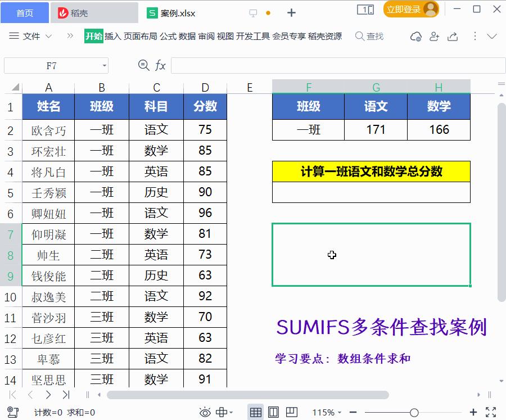This screenshot has width=506, height=420.
Task: Open the Name Box dropdown arrow
Action: click(x=103, y=65)
